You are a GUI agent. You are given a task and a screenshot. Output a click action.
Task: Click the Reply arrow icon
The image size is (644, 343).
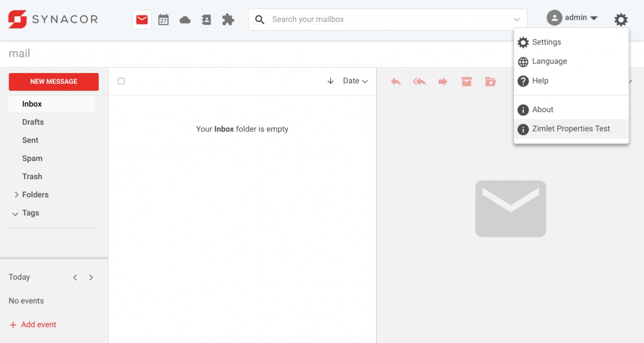pos(396,82)
